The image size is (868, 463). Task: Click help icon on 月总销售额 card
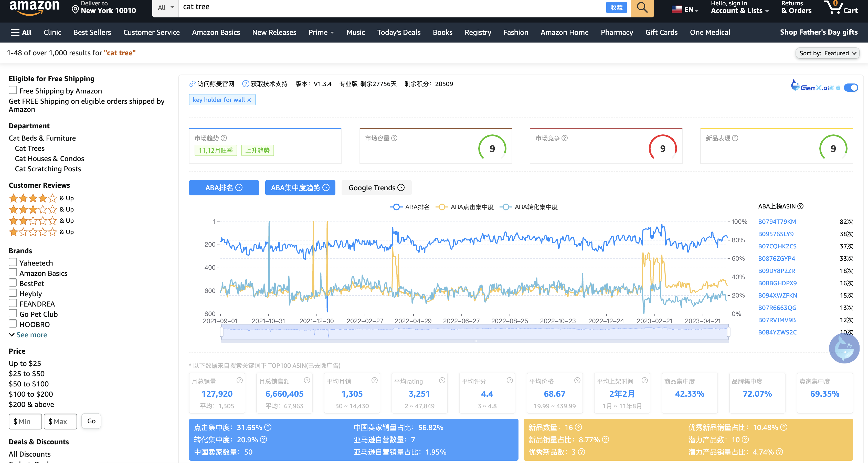tap(307, 381)
